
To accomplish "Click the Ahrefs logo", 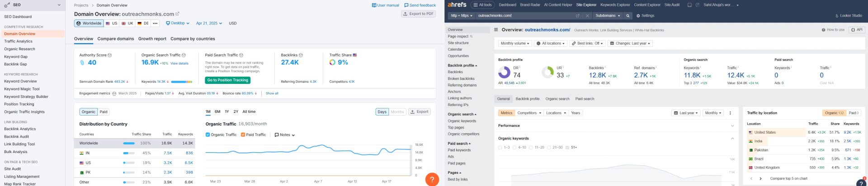I will click(457, 5).
